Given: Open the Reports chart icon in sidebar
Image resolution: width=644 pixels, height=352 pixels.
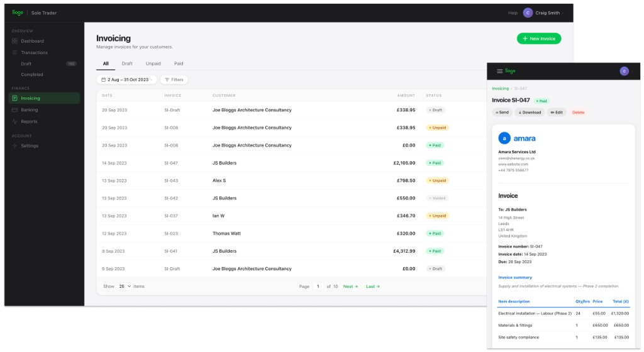Looking at the screenshot, I should [x=15, y=121].
